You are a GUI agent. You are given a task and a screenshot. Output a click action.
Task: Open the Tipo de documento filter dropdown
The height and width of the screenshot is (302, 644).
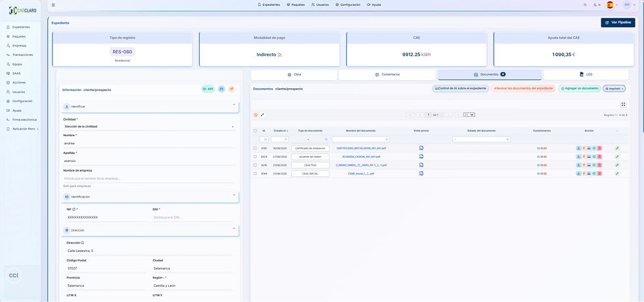click(x=310, y=139)
